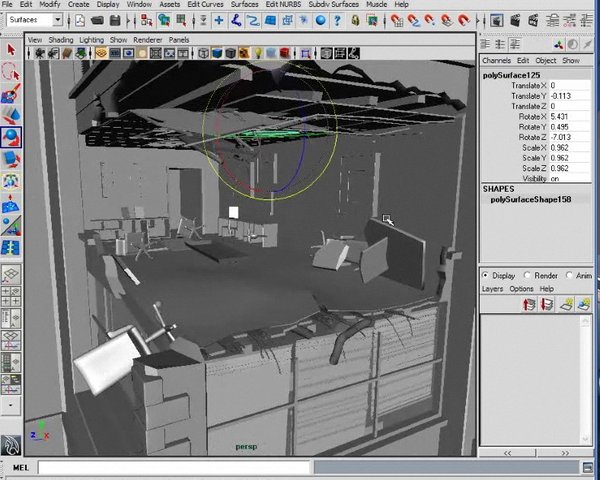This screenshot has height=480, width=600.
Task: Select the Render layer radio button
Action: point(527,276)
